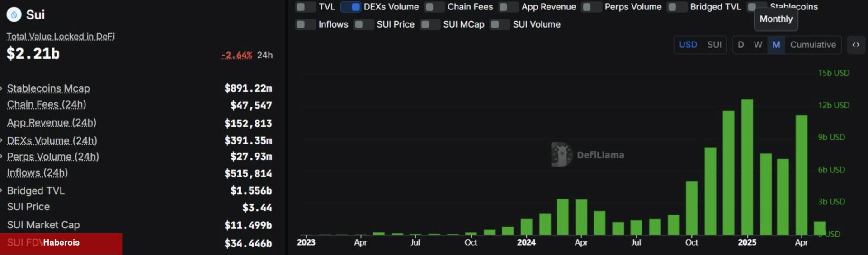Image resolution: width=868 pixels, height=255 pixels.
Task: Click the $27.93m perps volume value
Action: click(x=251, y=157)
